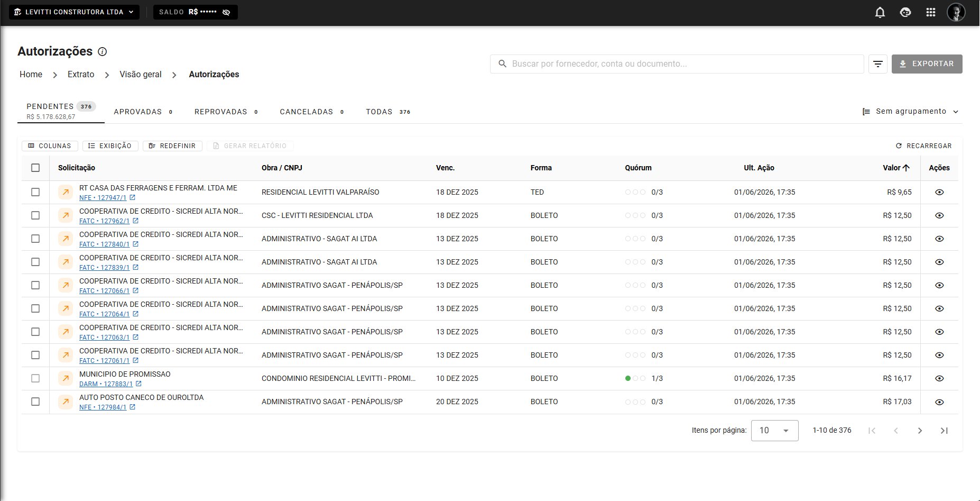Click the info icon next to Autorizações
Viewport: 980px width, 501px height.
point(103,52)
